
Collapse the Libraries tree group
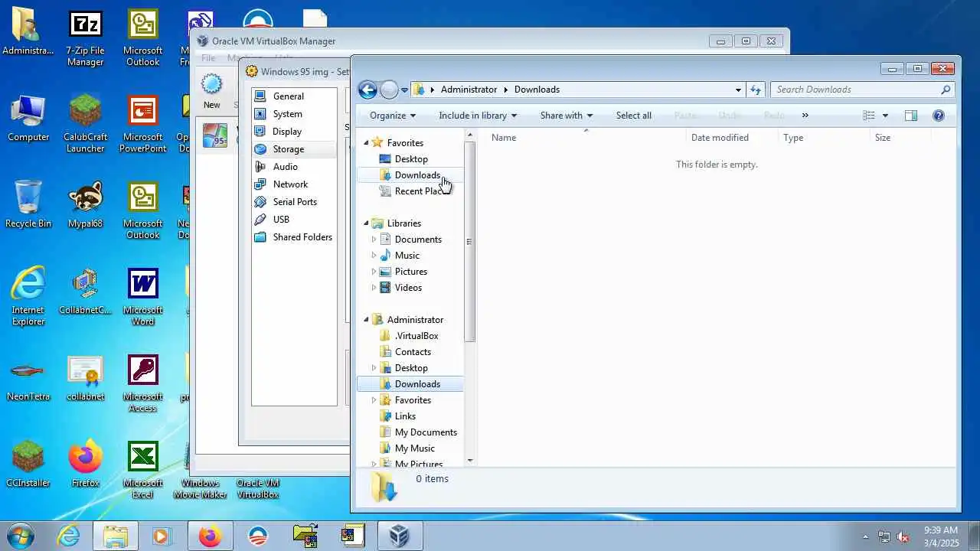click(366, 223)
